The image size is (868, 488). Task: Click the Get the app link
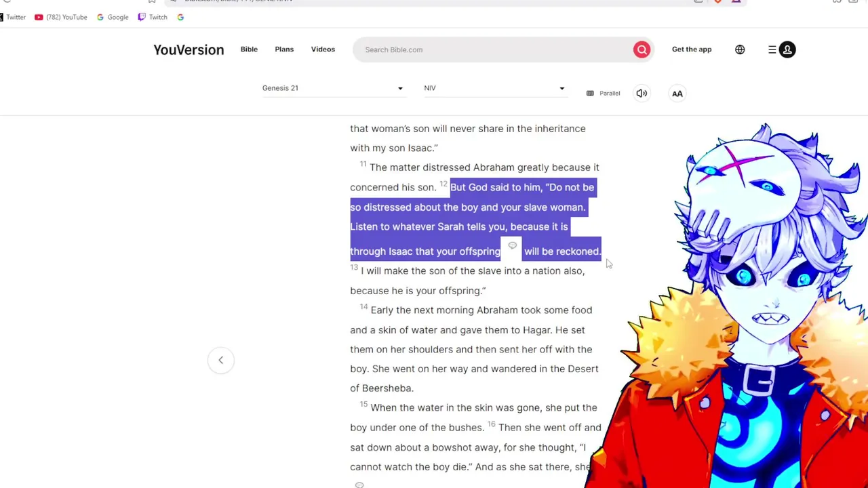click(692, 49)
